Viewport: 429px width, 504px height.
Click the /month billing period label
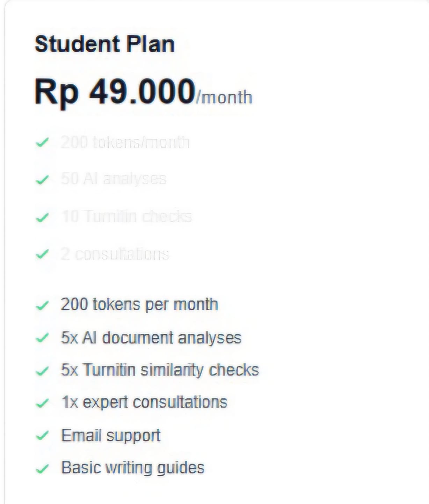[x=224, y=97]
